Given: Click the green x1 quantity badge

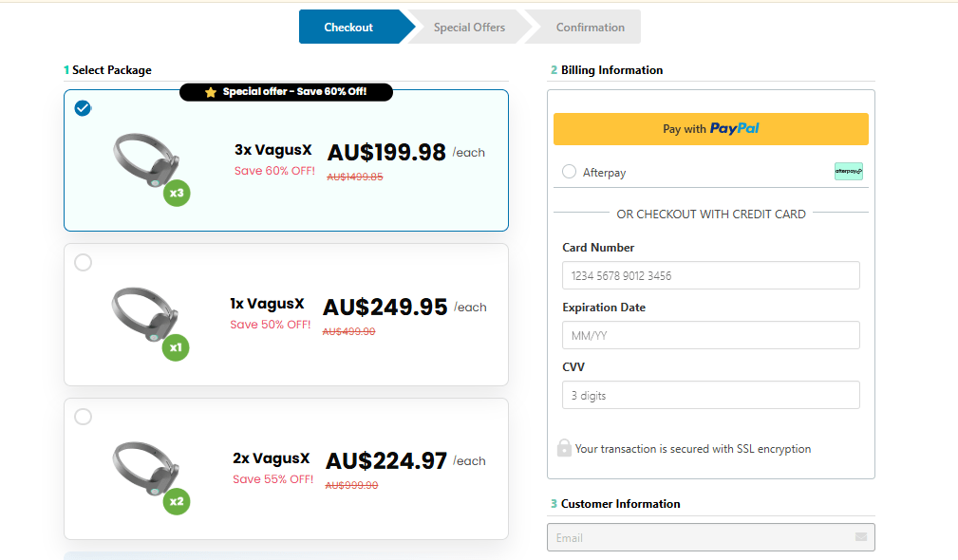Looking at the screenshot, I should tap(176, 348).
